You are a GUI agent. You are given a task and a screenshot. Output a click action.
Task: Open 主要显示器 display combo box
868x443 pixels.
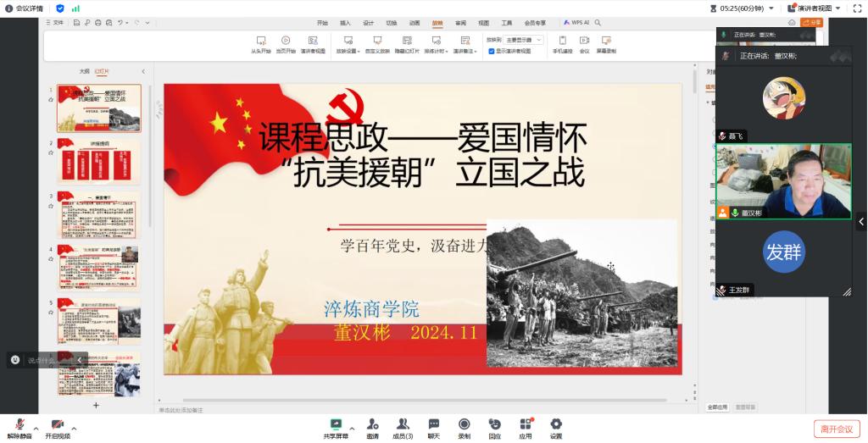tap(524, 40)
